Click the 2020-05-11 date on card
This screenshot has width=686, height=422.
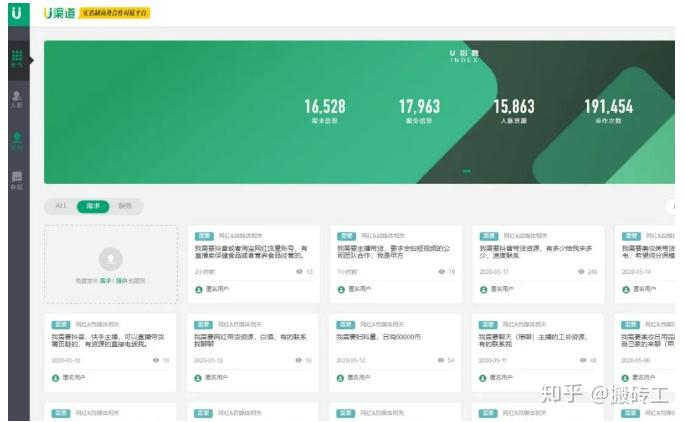click(x=493, y=360)
